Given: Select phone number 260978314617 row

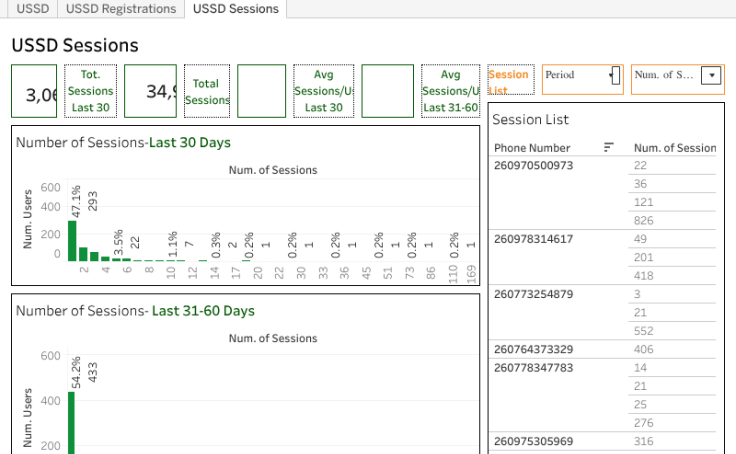Looking at the screenshot, I should click(x=534, y=238).
